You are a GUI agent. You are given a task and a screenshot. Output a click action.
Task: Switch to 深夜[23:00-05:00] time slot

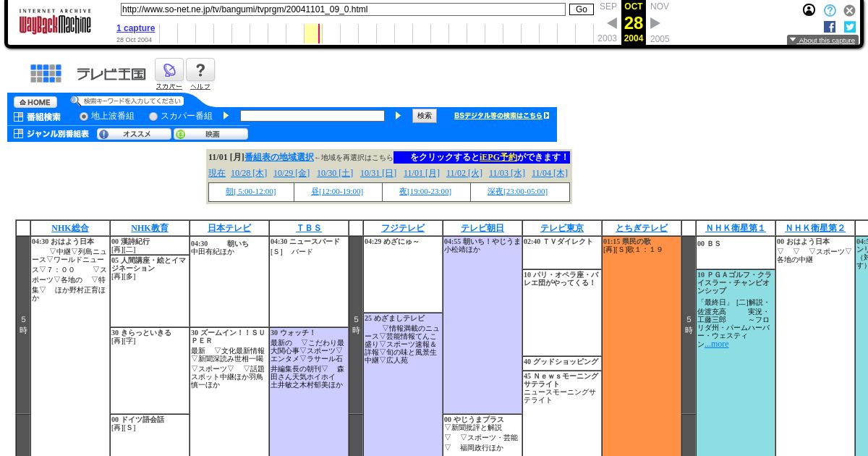pyautogui.click(x=517, y=192)
